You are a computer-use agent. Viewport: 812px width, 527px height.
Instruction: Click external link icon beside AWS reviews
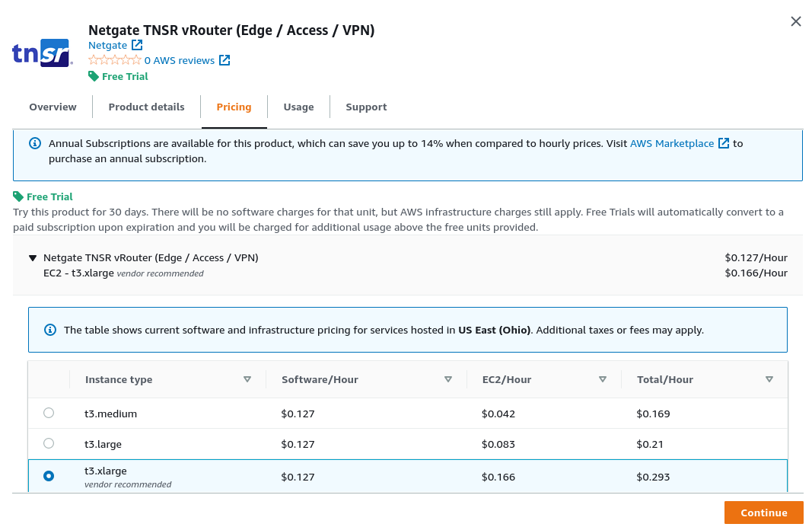tap(224, 60)
